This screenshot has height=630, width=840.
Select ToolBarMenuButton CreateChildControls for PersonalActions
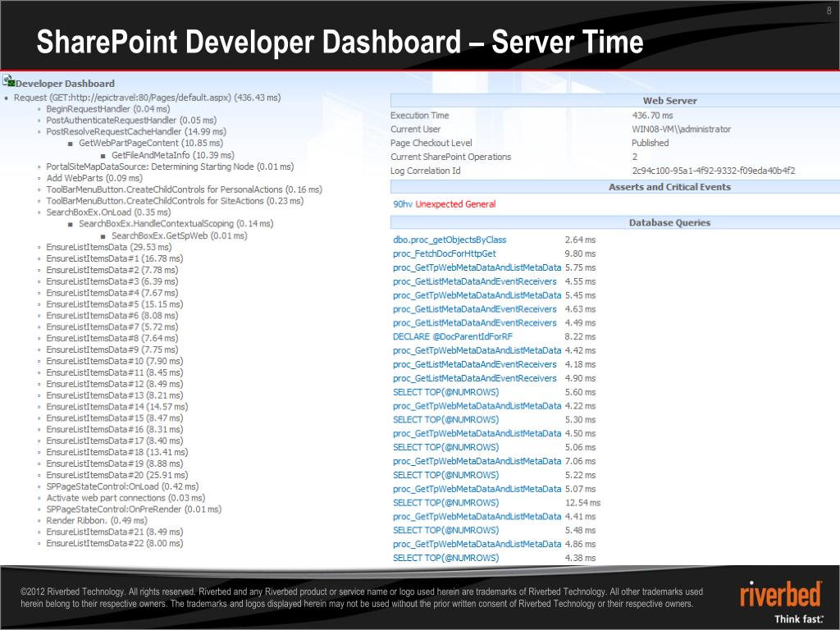coord(185,189)
